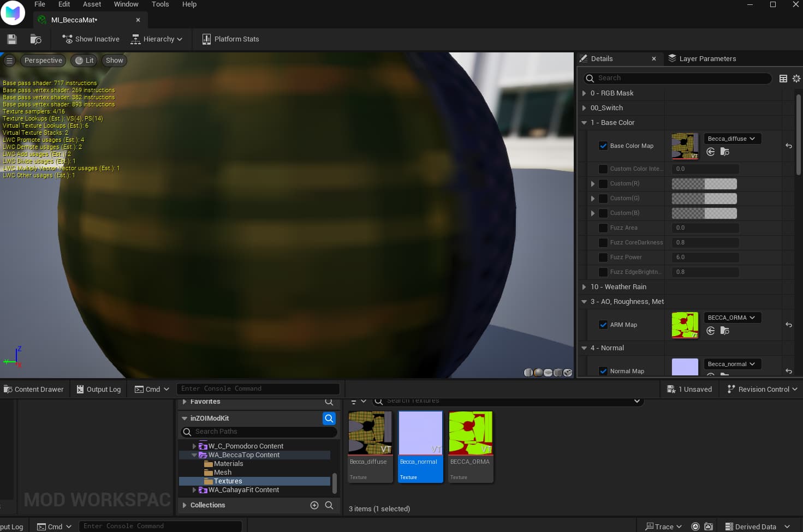Screen dimensions: 803x532
Task: Click the property matrix table view icon
Action: 783,79
